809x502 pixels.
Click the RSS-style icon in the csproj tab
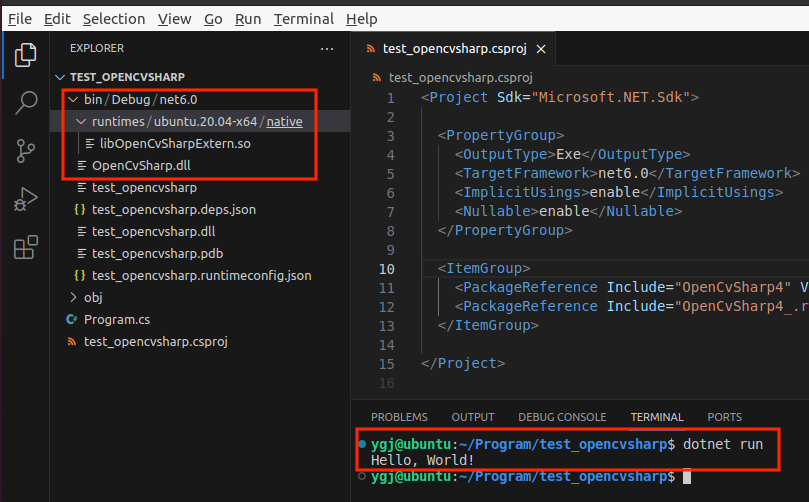click(x=370, y=48)
